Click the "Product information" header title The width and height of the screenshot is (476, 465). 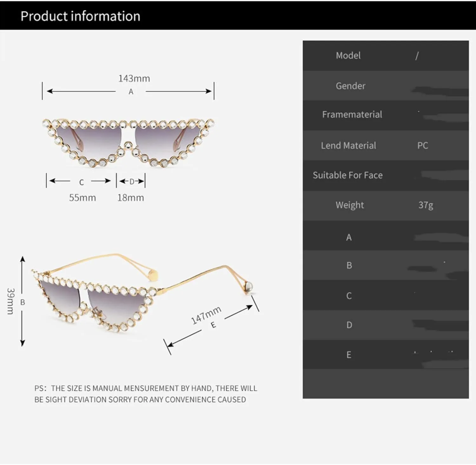80,16
